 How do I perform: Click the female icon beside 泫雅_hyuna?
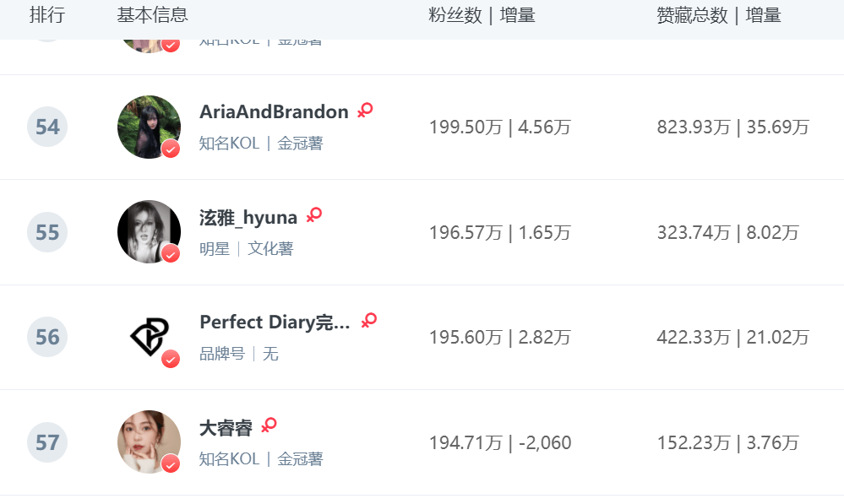coord(314,215)
